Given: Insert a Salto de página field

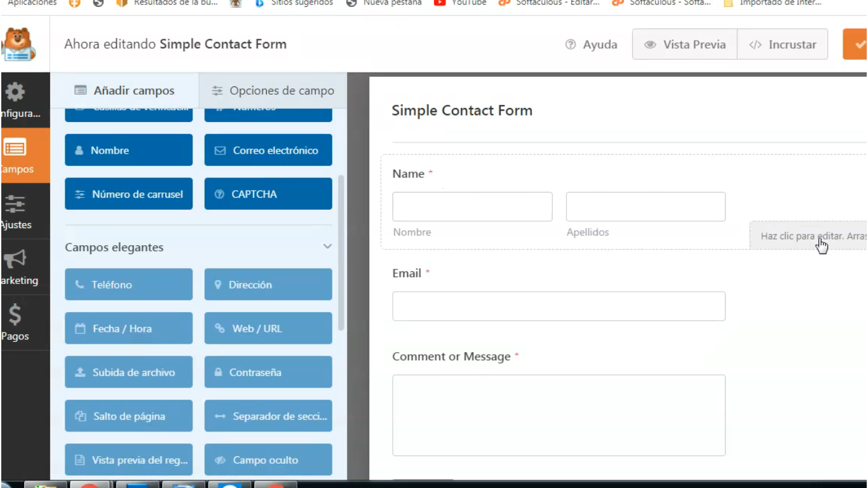Looking at the screenshot, I should 128,416.
